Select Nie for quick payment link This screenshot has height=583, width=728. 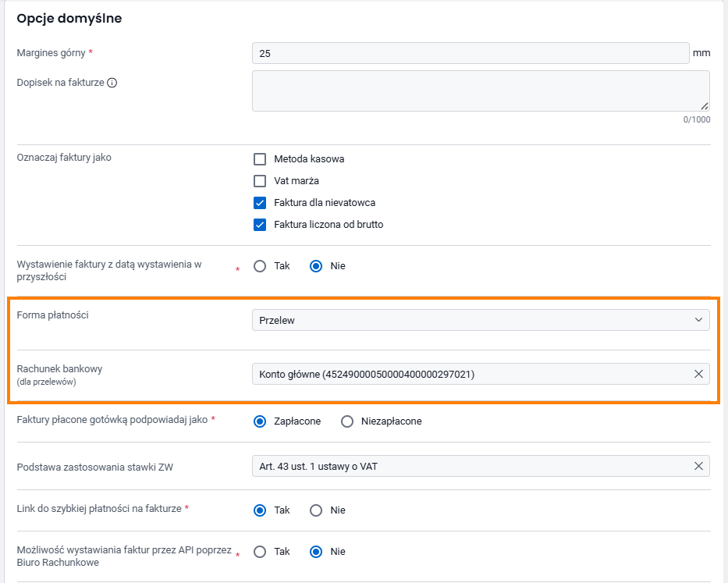click(316, 510)
